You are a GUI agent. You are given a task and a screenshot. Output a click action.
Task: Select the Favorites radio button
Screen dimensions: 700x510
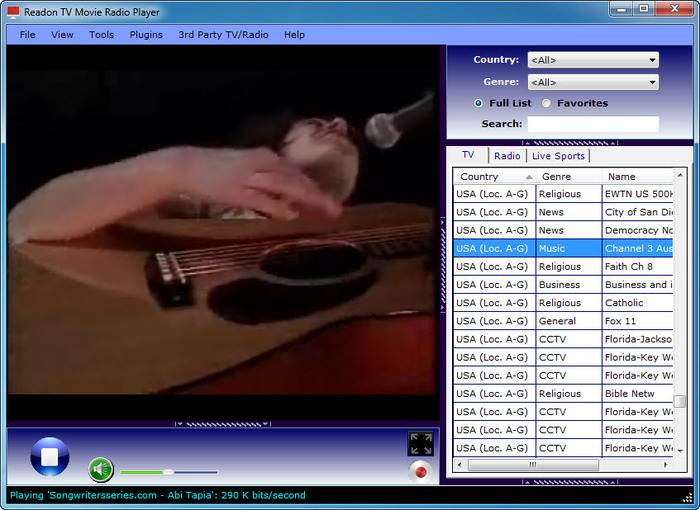pyautogui.click(x=546, y=103)
